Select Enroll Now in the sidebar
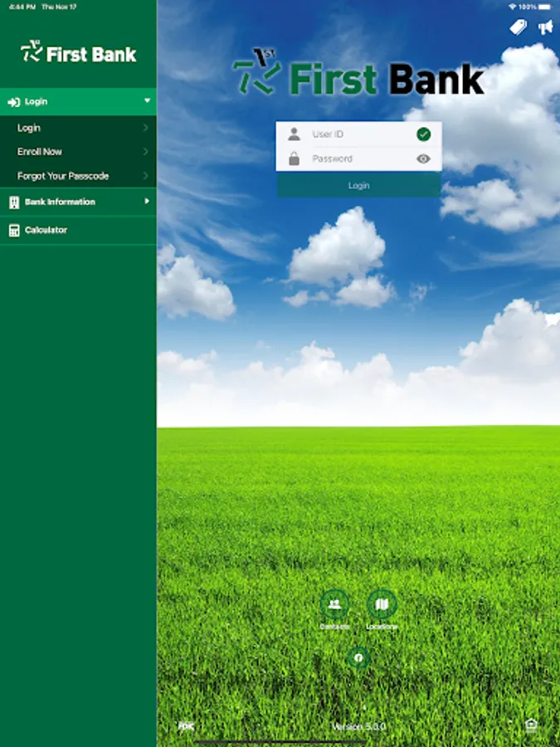560x747 pixels. [78, 152]
